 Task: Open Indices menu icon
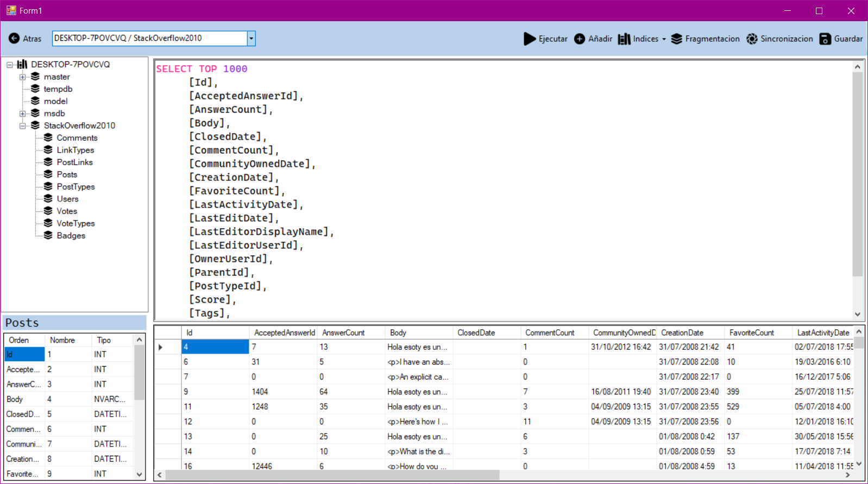click(x=624, y=39)
